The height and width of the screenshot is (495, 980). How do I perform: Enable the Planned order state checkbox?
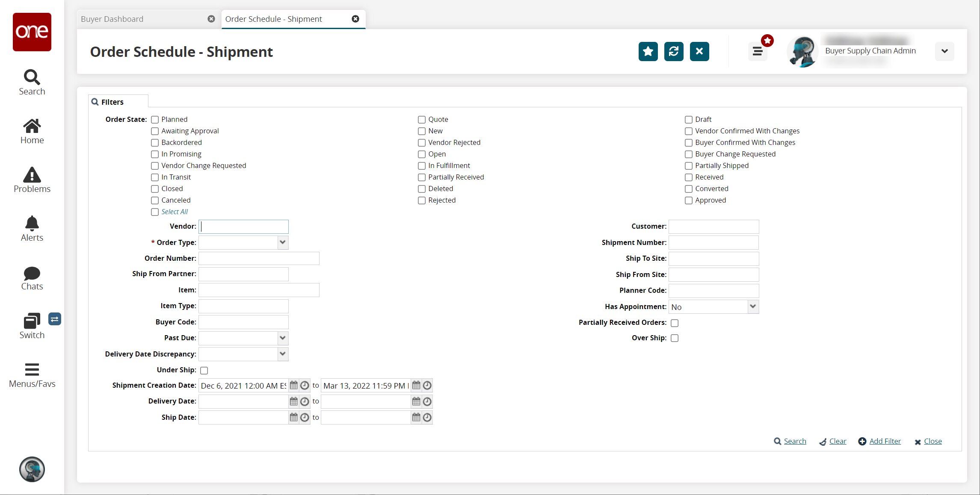(155, 119)
